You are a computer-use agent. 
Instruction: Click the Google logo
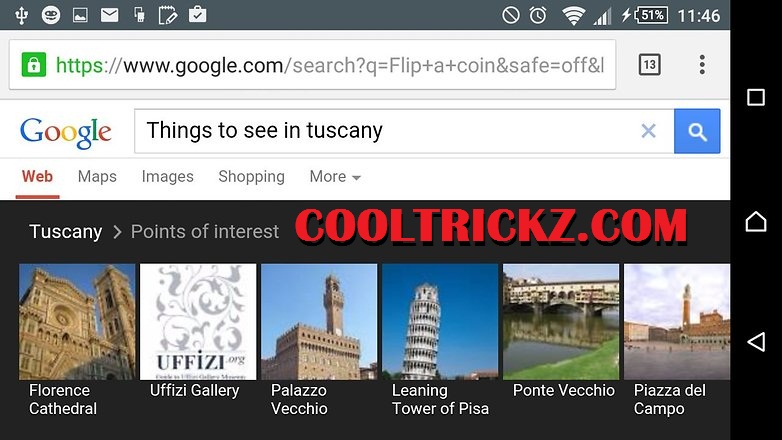pyautogui.click(x=66, y=133)
